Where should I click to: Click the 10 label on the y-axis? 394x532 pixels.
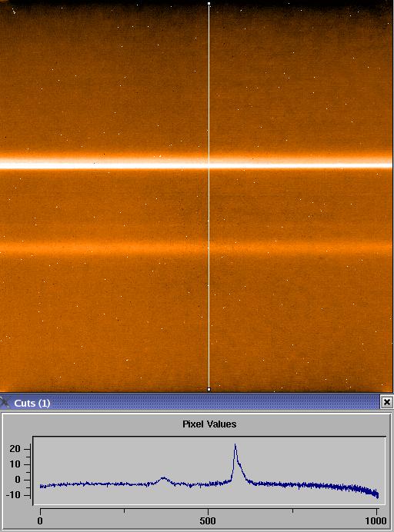(x=15, y=464)
